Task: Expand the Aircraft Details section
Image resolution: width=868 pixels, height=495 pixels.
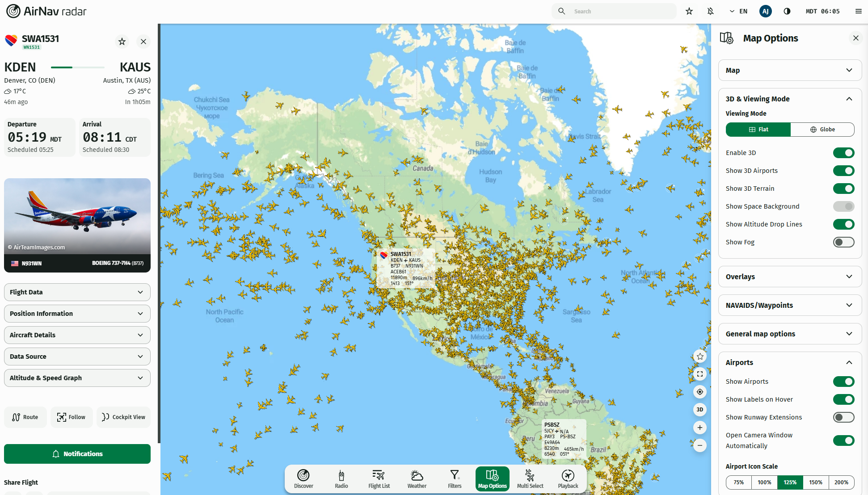Action: 77,335
